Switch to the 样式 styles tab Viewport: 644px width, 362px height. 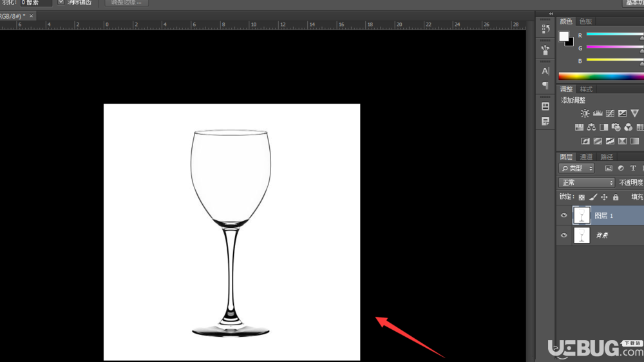point(585,89)
